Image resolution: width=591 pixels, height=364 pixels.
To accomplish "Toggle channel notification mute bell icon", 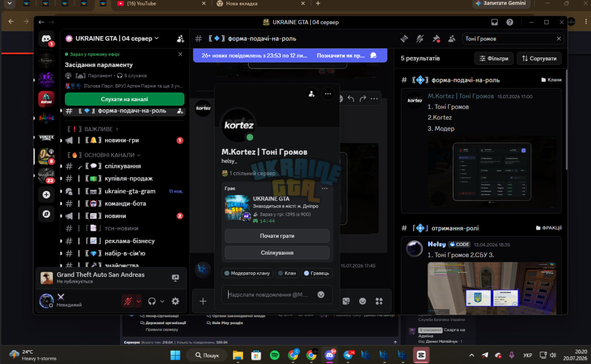I will [420, 39].
